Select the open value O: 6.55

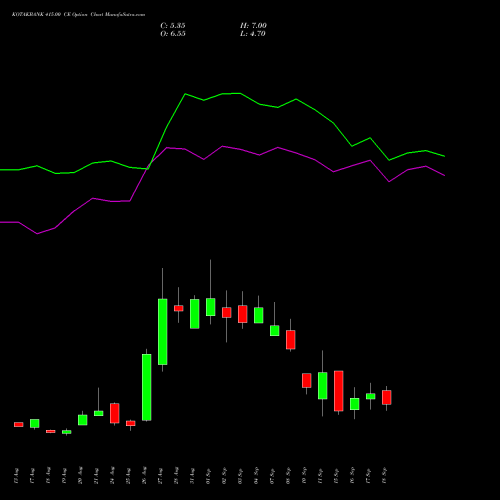[x=173, y=34]
